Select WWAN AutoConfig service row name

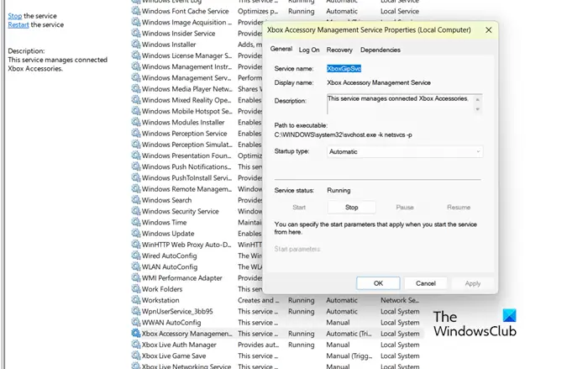pos(171,323)
